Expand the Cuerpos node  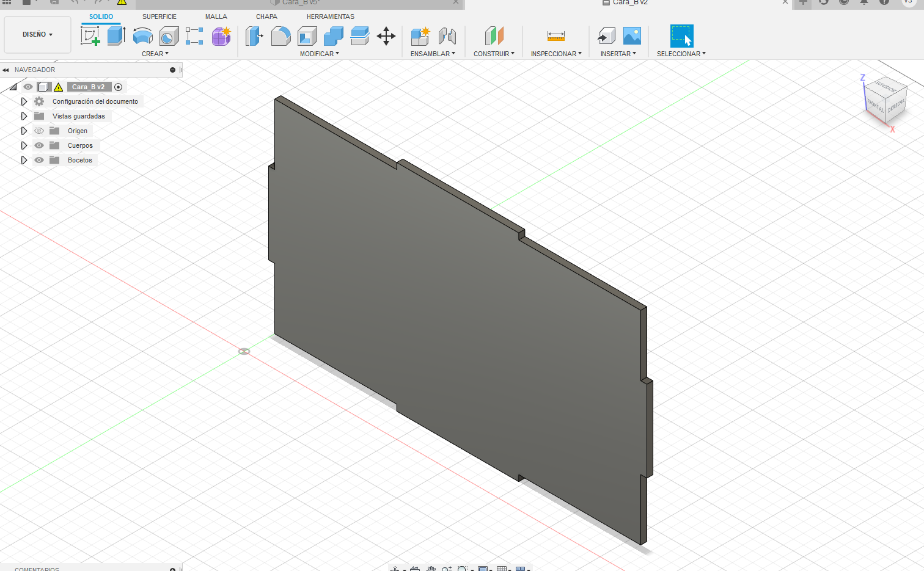[x=24, y=145]
